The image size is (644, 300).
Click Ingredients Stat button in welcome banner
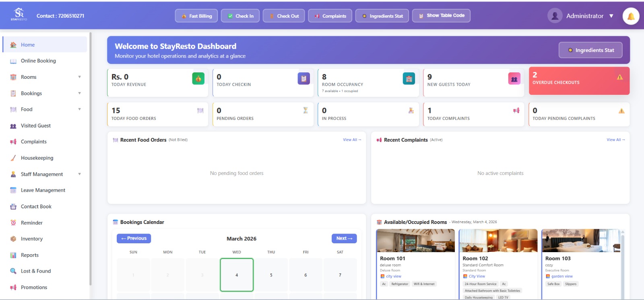pos(590,50)
